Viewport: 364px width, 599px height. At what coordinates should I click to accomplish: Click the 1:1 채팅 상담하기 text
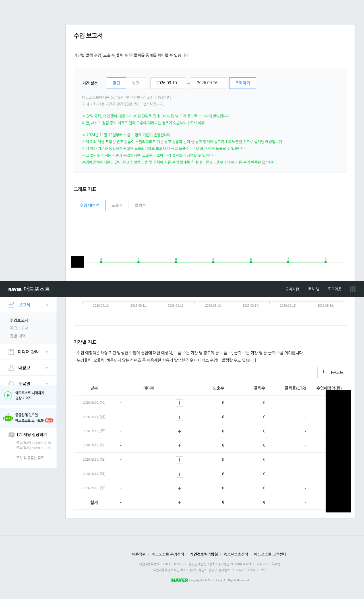pos(32,434)
